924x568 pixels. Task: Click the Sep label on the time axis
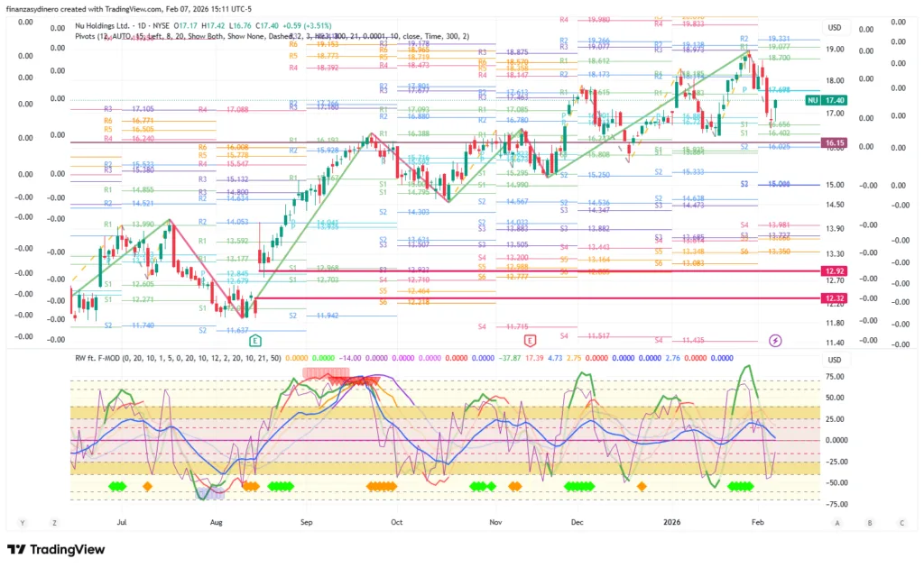(x=306, y=522)
